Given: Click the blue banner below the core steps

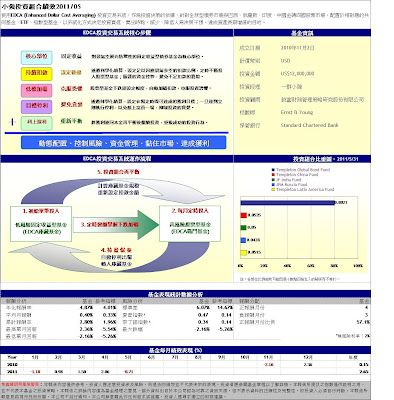Looking at the screenshot, I should pyautogui.click(x=123, y=143).
